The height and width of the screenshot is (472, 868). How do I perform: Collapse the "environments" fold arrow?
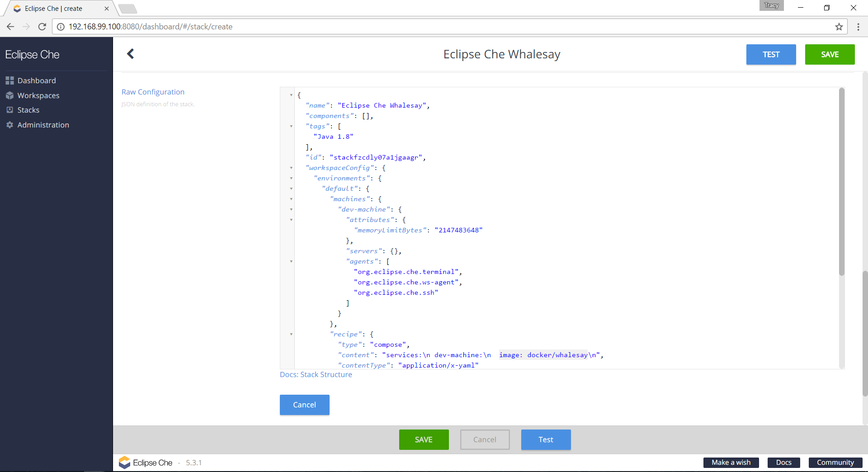(x=291, y=178)
